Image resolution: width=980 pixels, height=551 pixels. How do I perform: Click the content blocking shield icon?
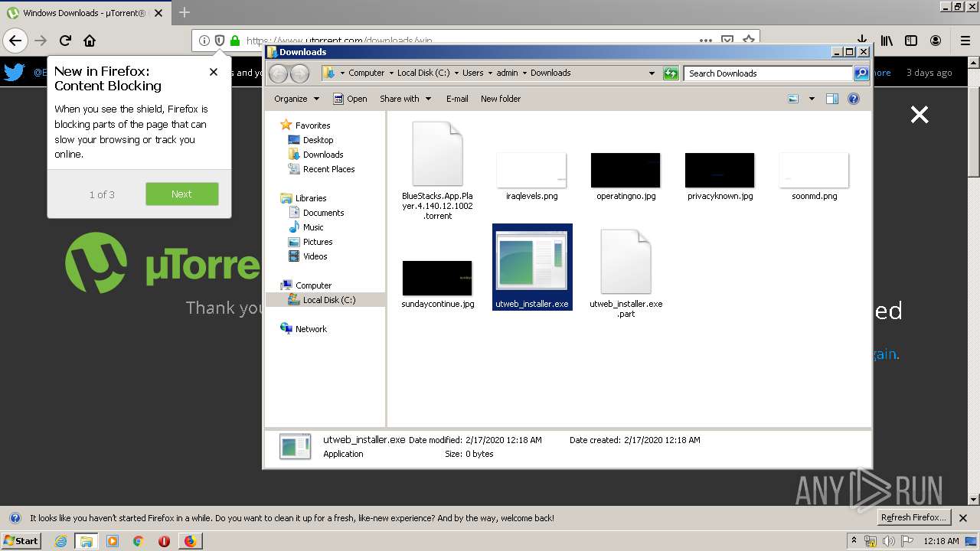tap(220, 41)
